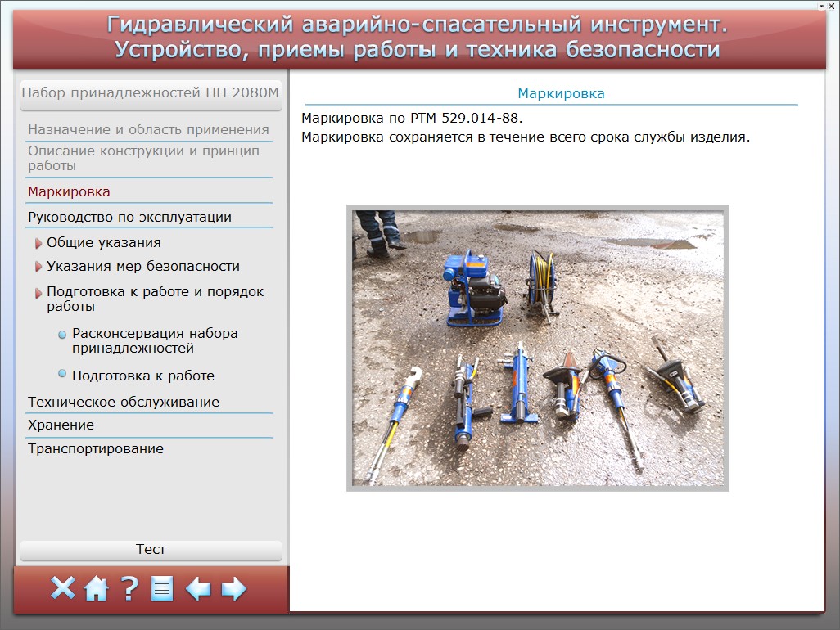Select Описание конструкции и принцип работы
840x630 pixels.
coord(143,158)
